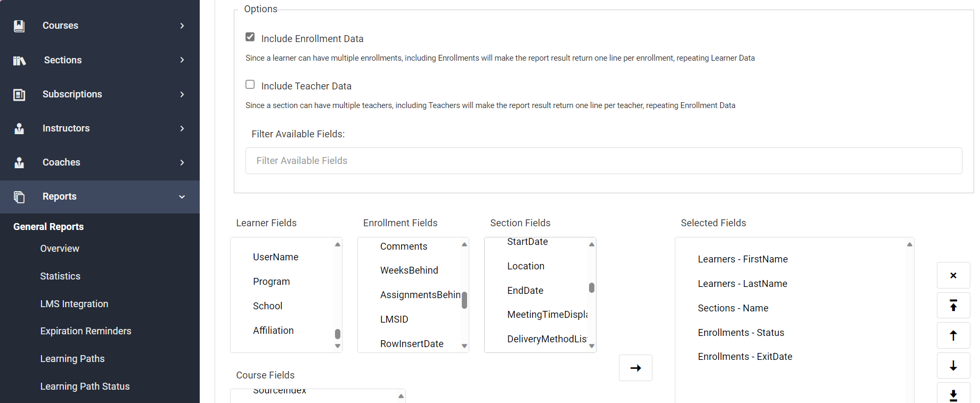Viewport: 980px width, 403px height.
Task: Uncheck Include Enrollment Data checkbox
Action: (x=250, y=37)
